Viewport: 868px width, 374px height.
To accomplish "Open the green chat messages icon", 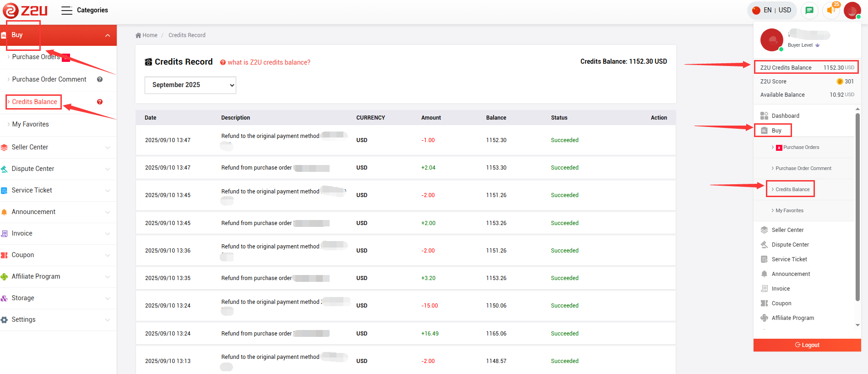I will [809, 10].
